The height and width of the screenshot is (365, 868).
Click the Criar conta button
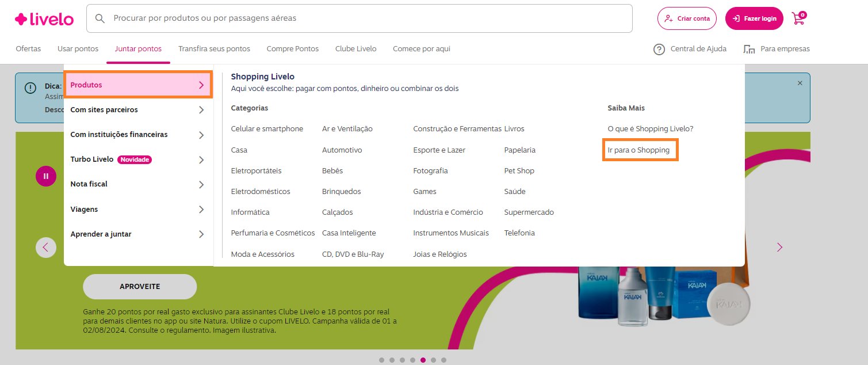[x=687, y=18]
